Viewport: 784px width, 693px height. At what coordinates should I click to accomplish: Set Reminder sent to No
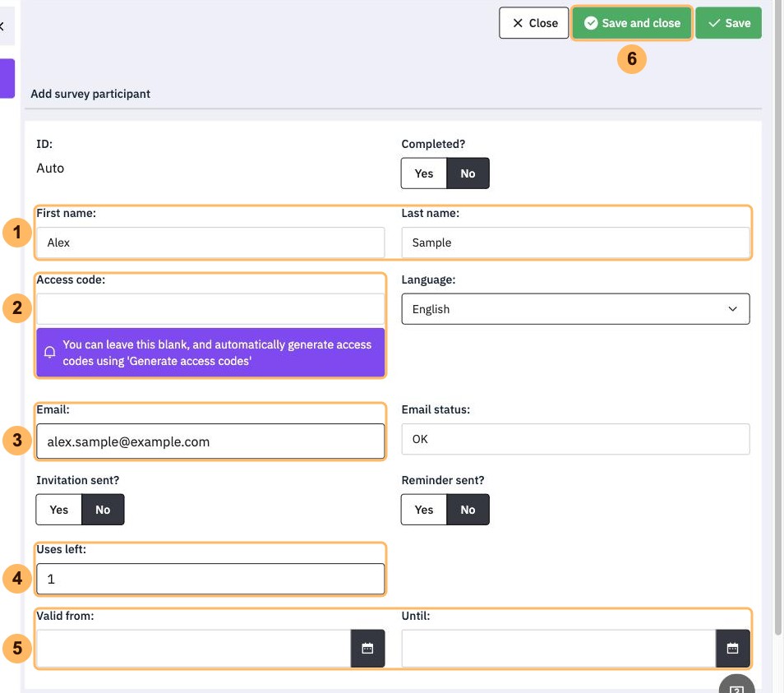click(468, 510)
